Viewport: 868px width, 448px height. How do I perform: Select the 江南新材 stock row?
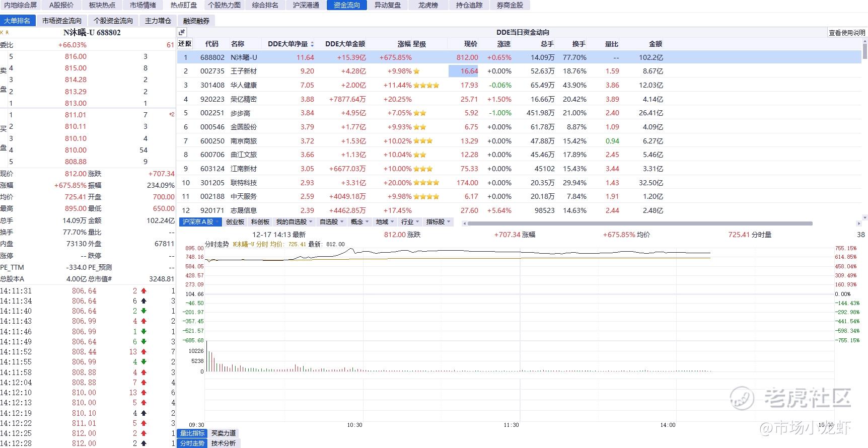pos(519,169)
